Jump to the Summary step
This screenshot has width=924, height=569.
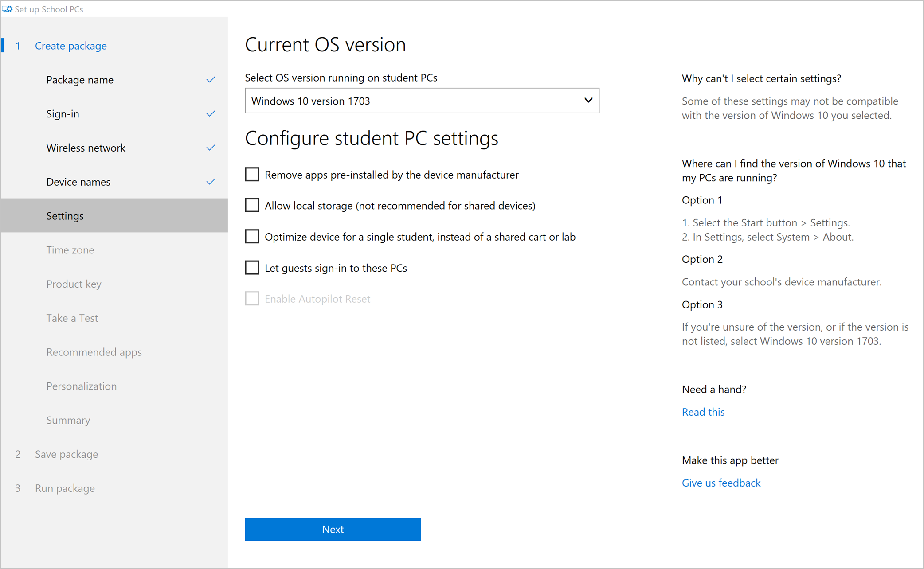pos(68,420)
